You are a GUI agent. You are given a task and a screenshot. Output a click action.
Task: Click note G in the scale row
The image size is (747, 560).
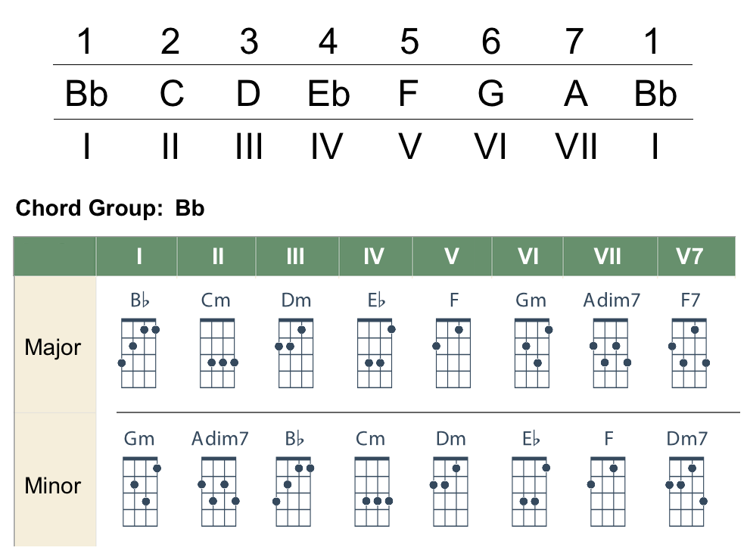click(x=491, y=95)
